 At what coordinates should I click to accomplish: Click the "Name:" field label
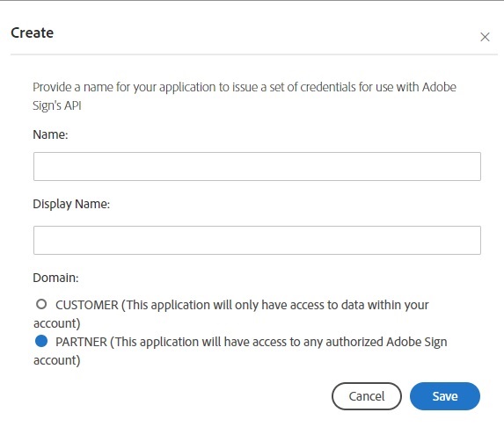point(50,134)
